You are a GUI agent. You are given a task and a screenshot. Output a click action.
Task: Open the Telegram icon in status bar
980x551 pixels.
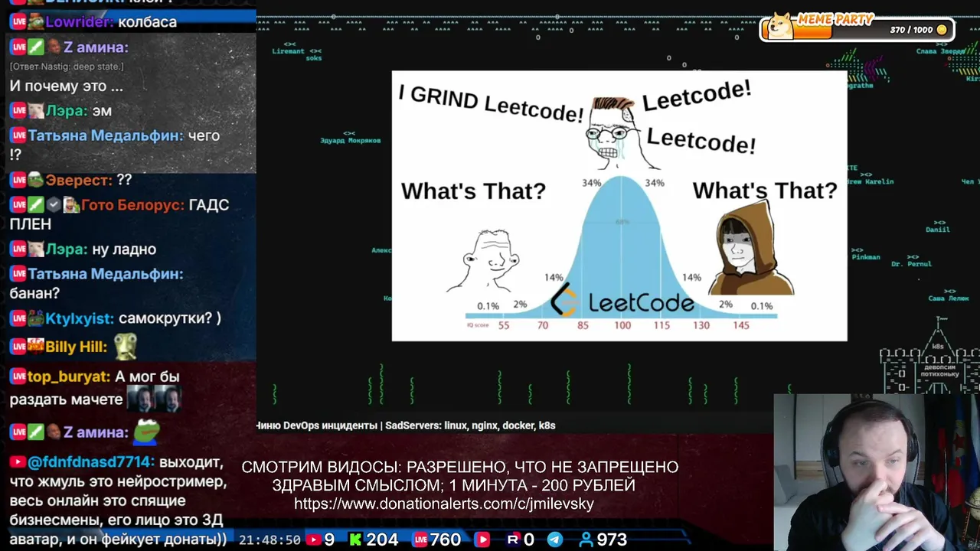[555, 540]
